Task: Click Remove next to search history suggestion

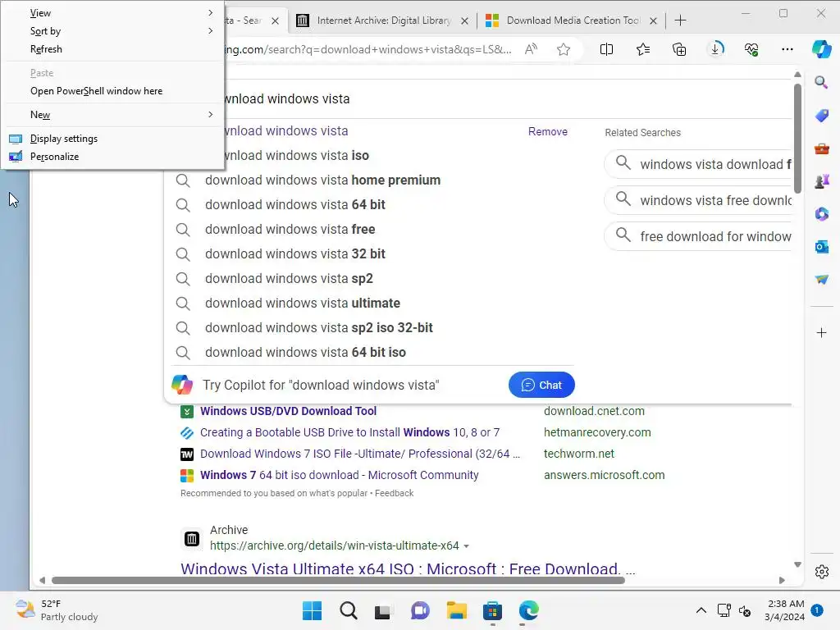Action: tap(547, 132)
